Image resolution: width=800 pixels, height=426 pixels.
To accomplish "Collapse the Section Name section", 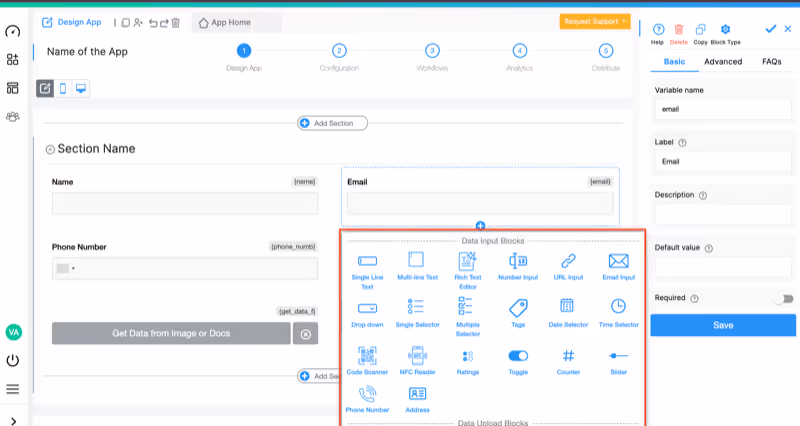I will point(50,149).
